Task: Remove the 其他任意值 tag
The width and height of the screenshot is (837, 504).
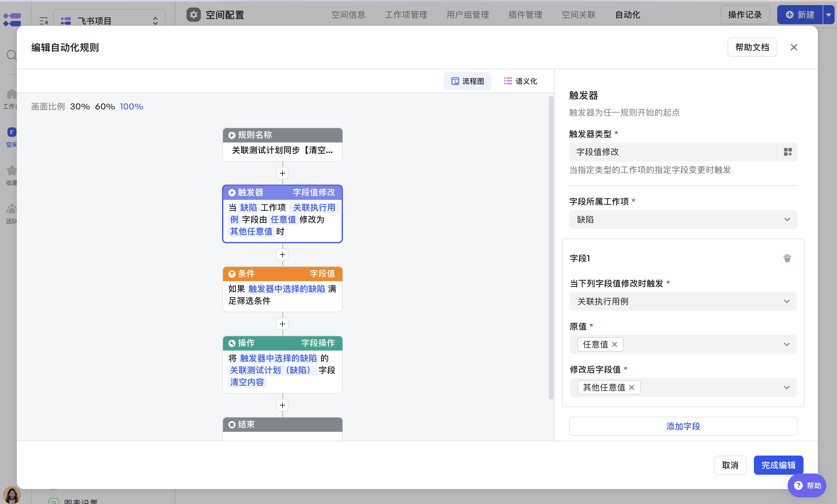Action: pos(632,387)
